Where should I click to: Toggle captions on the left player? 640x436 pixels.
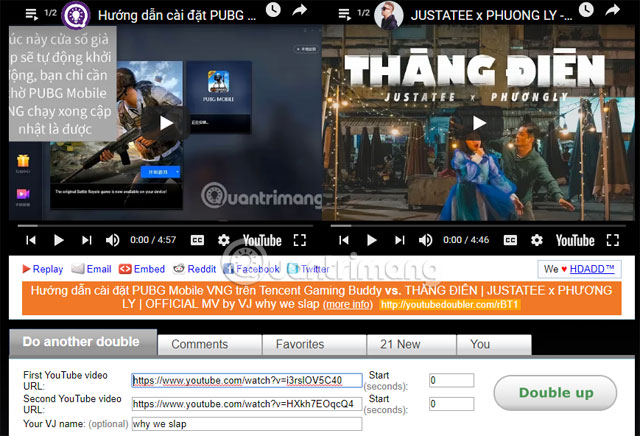pyautogui.click(x=197, y=240)
